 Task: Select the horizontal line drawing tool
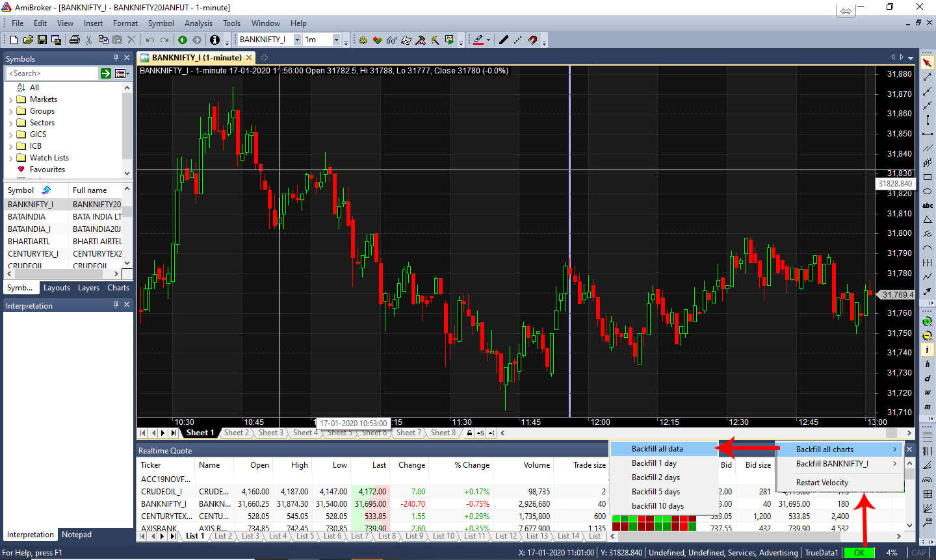pos(928,134)
